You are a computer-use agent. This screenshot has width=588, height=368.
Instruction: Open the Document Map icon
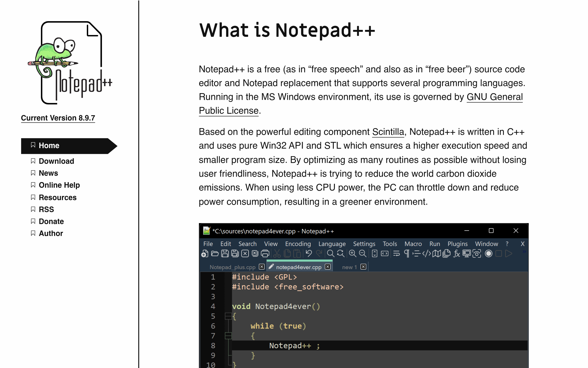tap(437, 254)
